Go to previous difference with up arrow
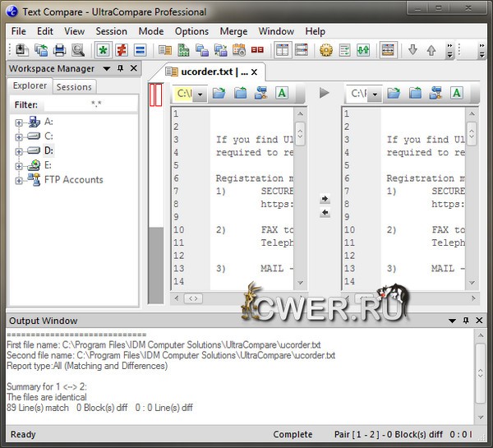Image resolution: width=493 pixels, height=448 pixels. (x=431, y=51)
